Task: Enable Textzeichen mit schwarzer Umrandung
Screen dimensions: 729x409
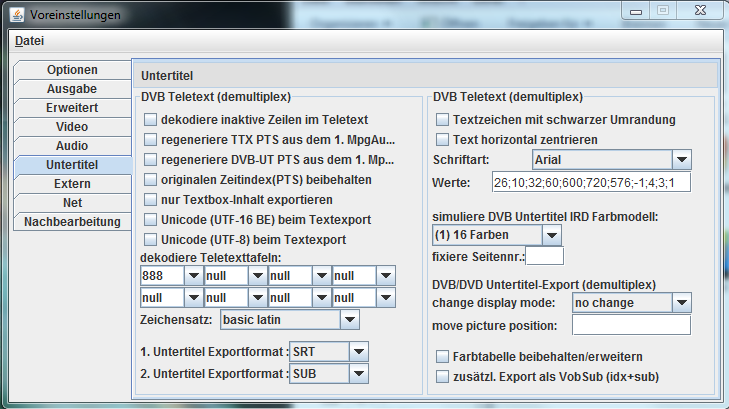Action: click(x=443, y=120)
